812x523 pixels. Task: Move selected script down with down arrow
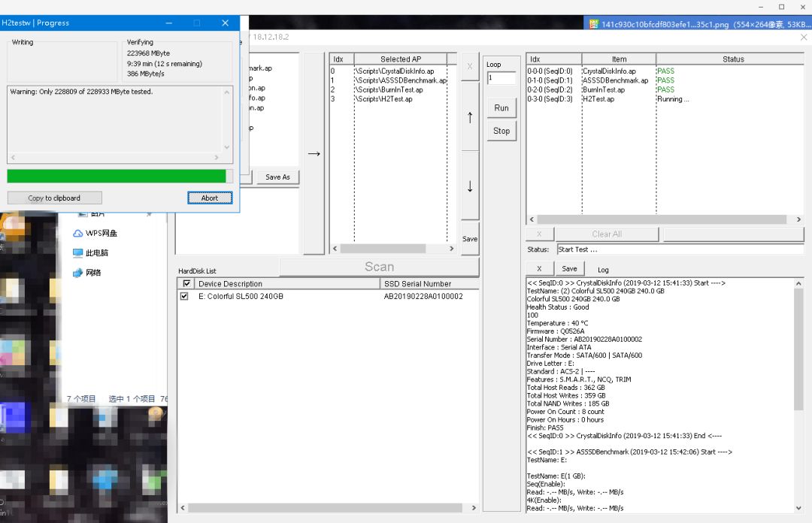coord(470,186)
